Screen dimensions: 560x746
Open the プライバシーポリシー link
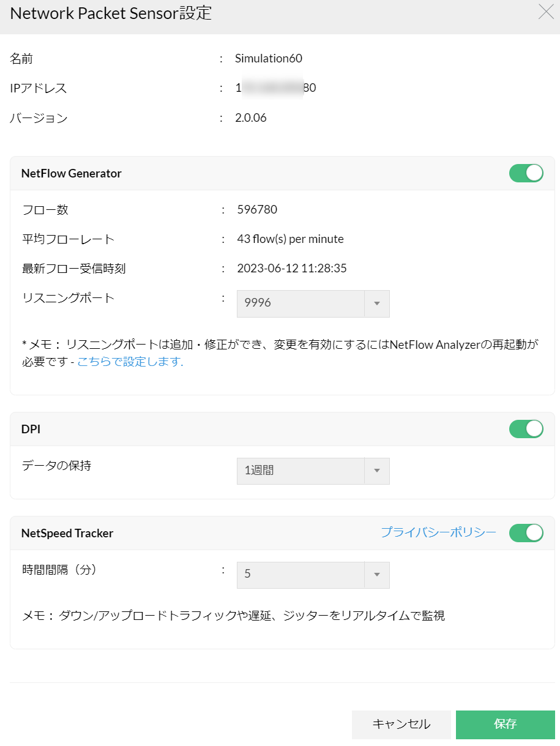pos(438,532)
